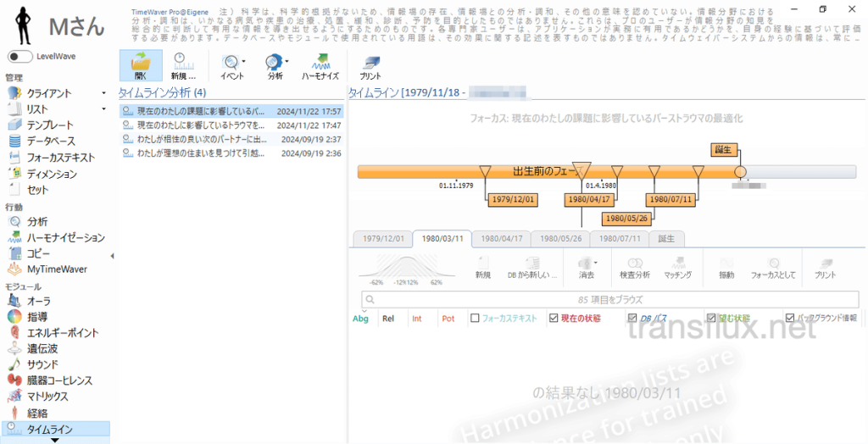Select the タイムライン module in sidebar
868x444 pixels.
click(57, 429)
